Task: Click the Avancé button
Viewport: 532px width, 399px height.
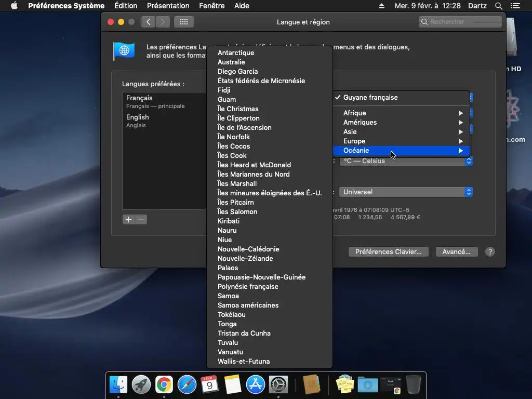Action: coord(456,252)
